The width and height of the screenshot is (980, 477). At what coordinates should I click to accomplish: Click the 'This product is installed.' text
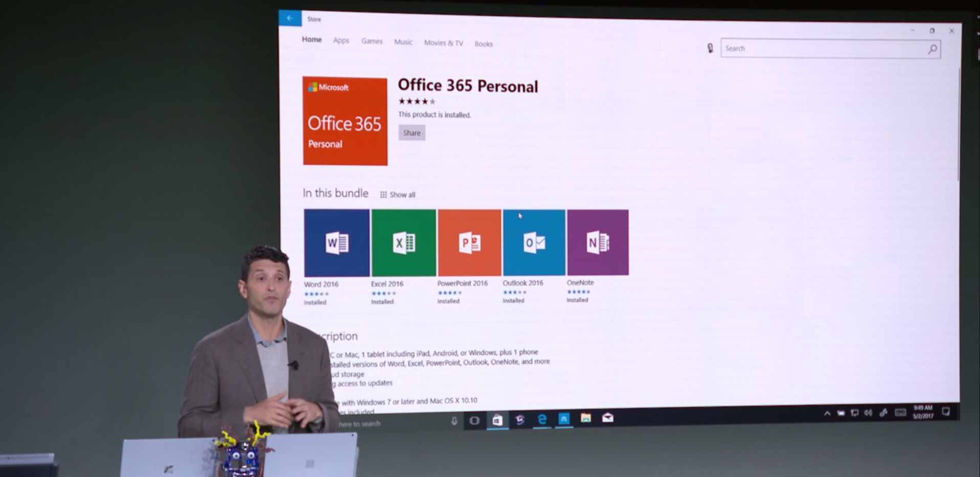pyautogui.click(x=434, y=115)
